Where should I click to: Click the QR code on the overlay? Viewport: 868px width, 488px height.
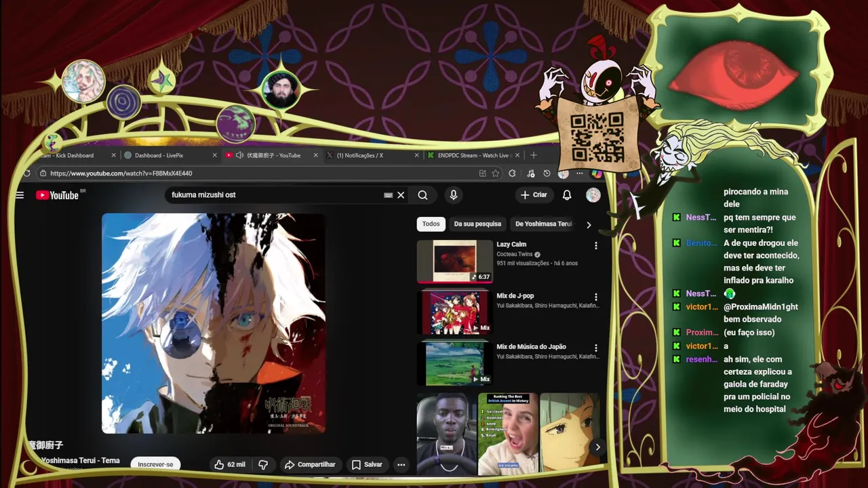pyautogui.click(x=597, y=138)
